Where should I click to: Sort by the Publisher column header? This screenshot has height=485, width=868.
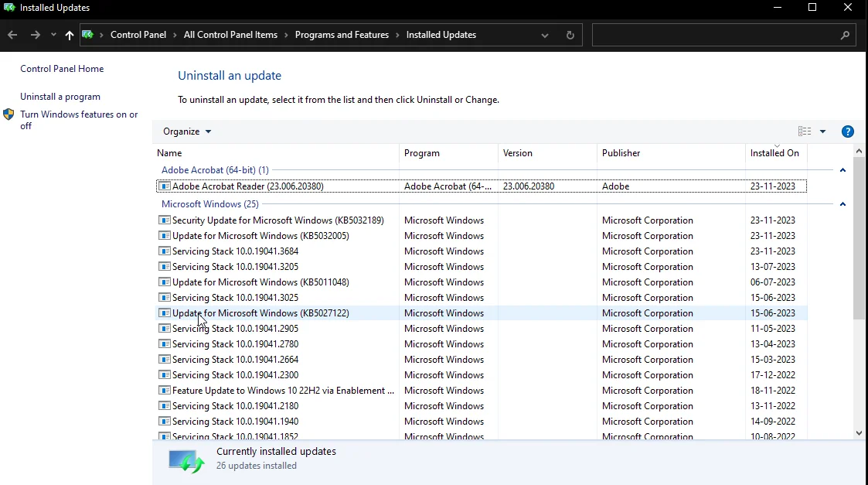coord(671,153)
